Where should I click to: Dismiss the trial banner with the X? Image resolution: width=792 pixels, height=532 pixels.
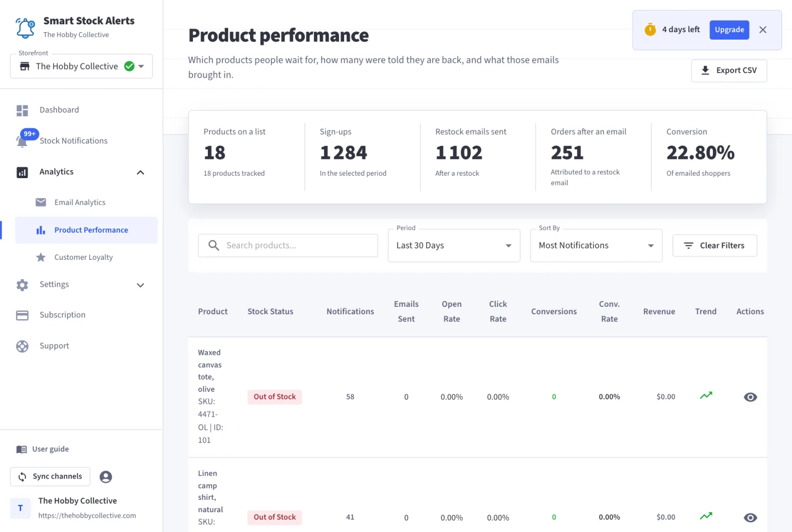pyautogui.click(x=763, y=30)
